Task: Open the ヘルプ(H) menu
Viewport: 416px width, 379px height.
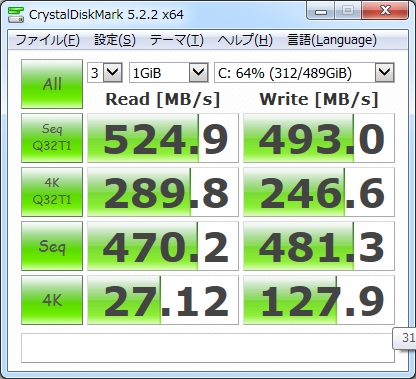Action: pos(245,40)
